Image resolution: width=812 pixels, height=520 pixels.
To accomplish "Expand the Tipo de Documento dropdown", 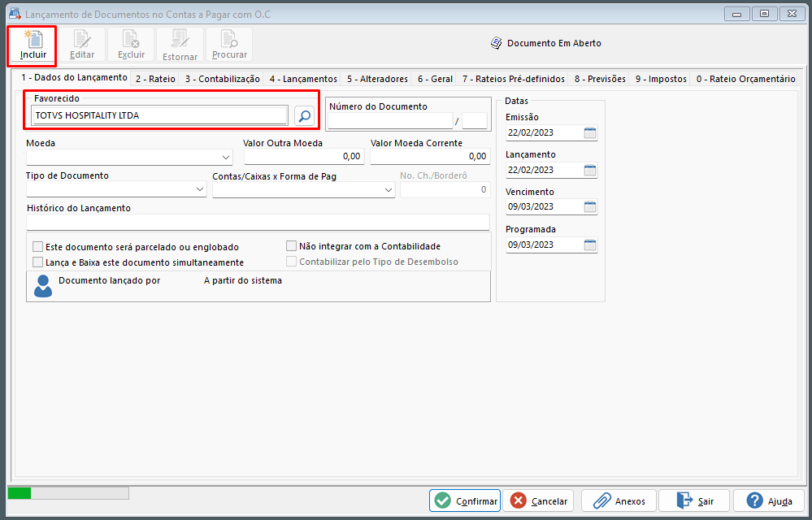I will point(200,189).
